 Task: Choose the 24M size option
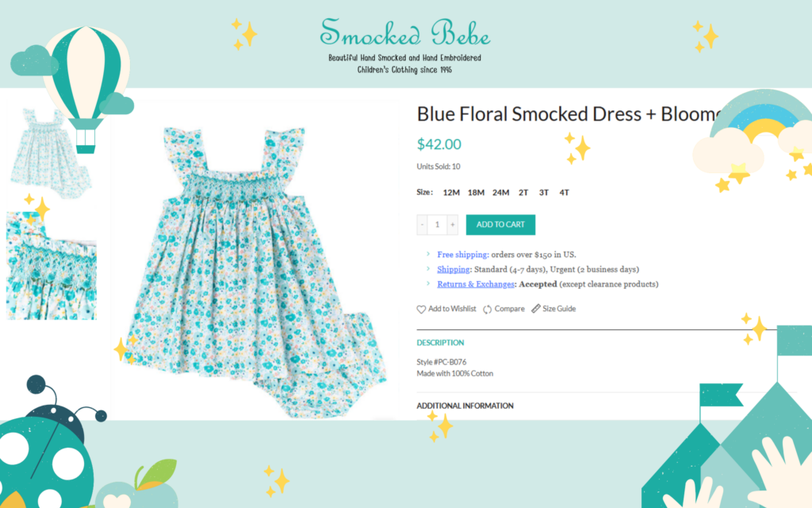click(x=501, y=192)
